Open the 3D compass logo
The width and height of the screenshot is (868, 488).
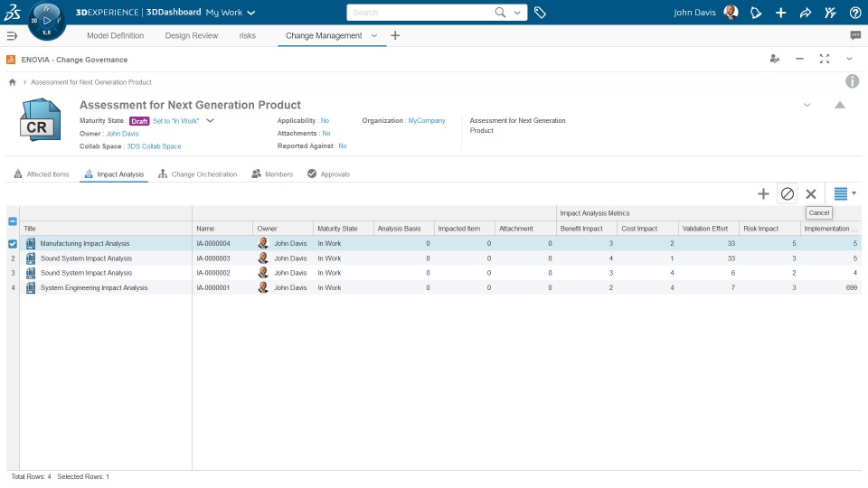pyautogui.click(x=47, y=19)
